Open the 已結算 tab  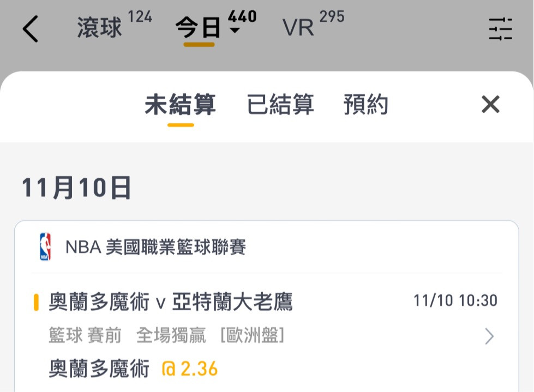[x=280, y=105]
